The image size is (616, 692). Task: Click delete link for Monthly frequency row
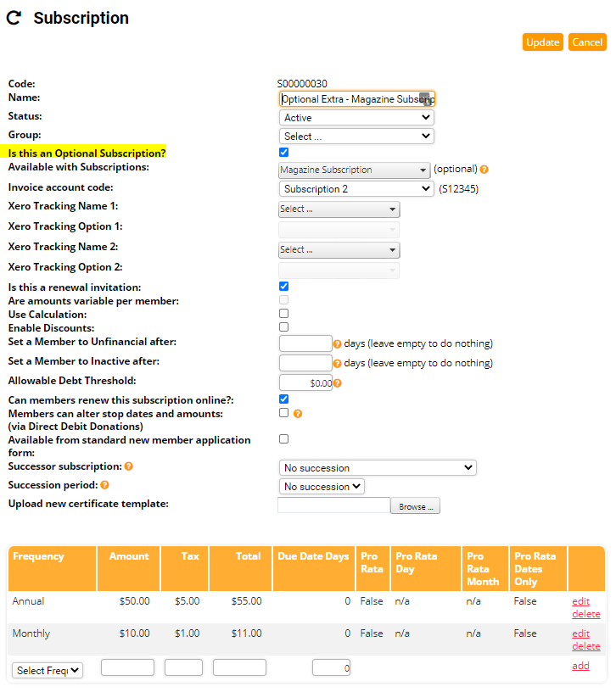[x=585, y=646]
